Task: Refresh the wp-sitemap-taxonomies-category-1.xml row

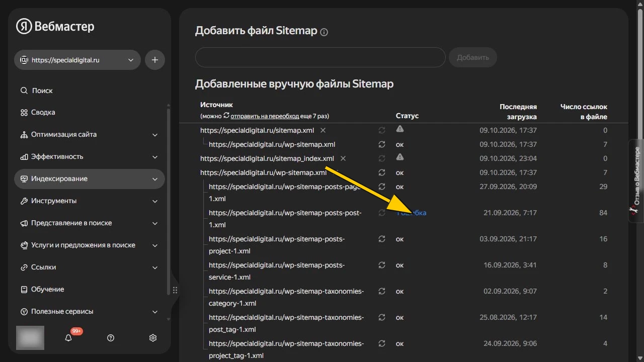Action: pos(382,291)
